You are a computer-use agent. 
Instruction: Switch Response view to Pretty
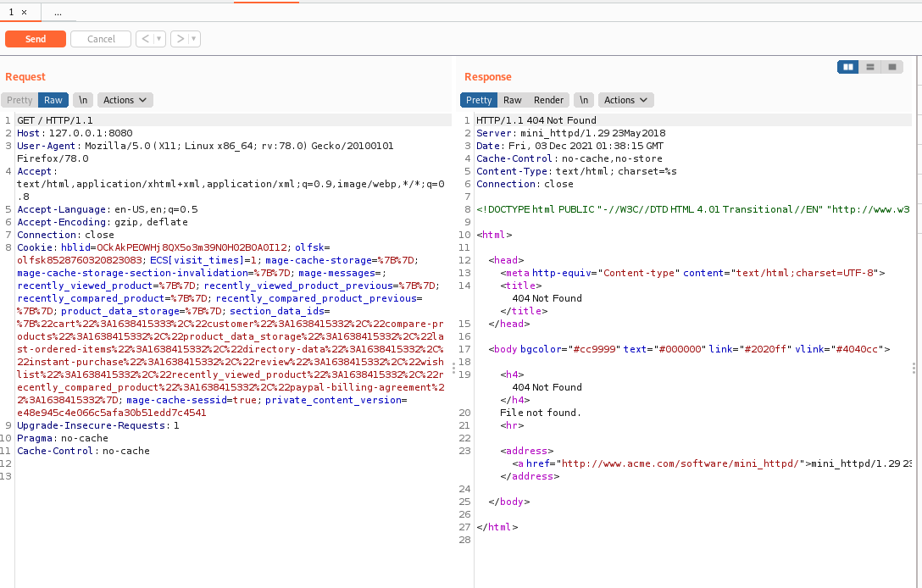(479, 100)
